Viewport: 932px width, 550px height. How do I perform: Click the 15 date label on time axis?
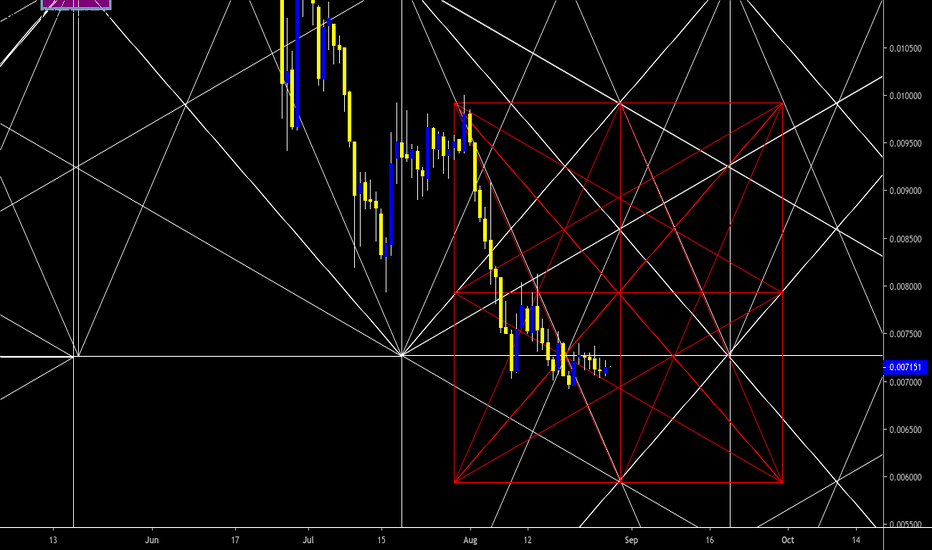click(x=381, y=540)
